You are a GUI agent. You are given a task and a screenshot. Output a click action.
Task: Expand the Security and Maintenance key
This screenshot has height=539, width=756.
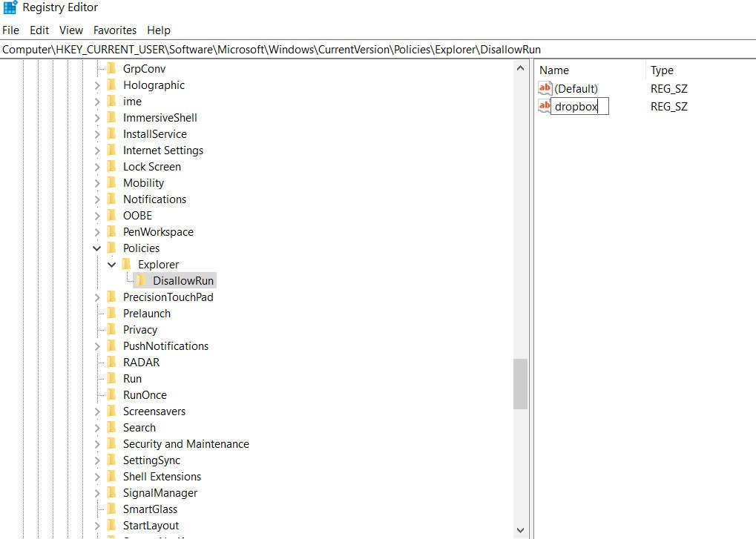point(97,444)
